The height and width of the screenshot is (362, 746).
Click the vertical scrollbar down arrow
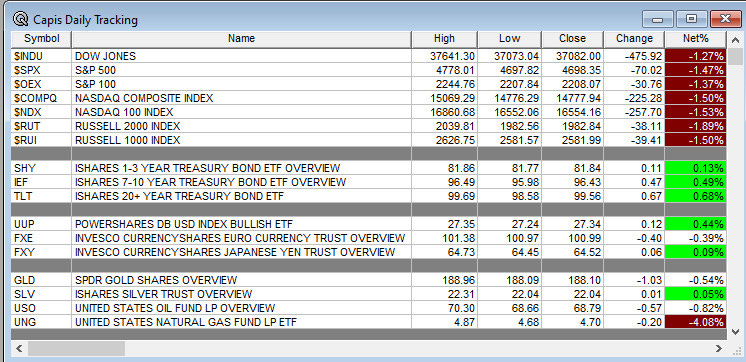(736, 332)
